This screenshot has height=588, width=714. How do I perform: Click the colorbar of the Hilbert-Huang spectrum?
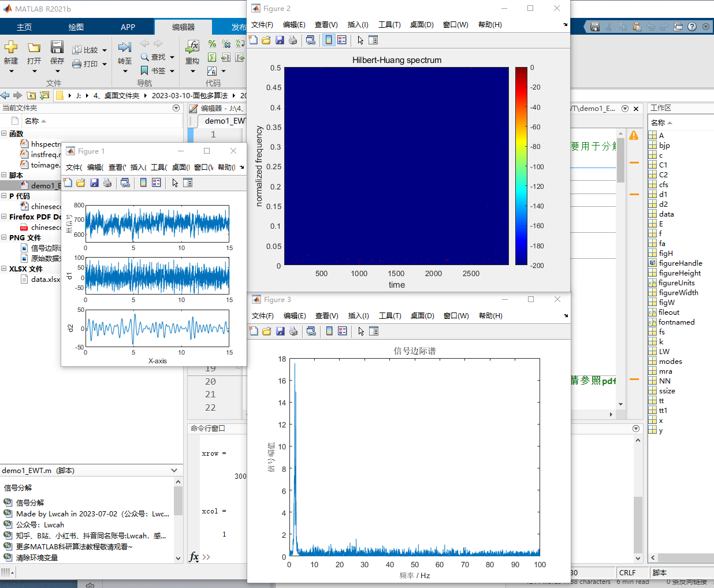(520, 168)
